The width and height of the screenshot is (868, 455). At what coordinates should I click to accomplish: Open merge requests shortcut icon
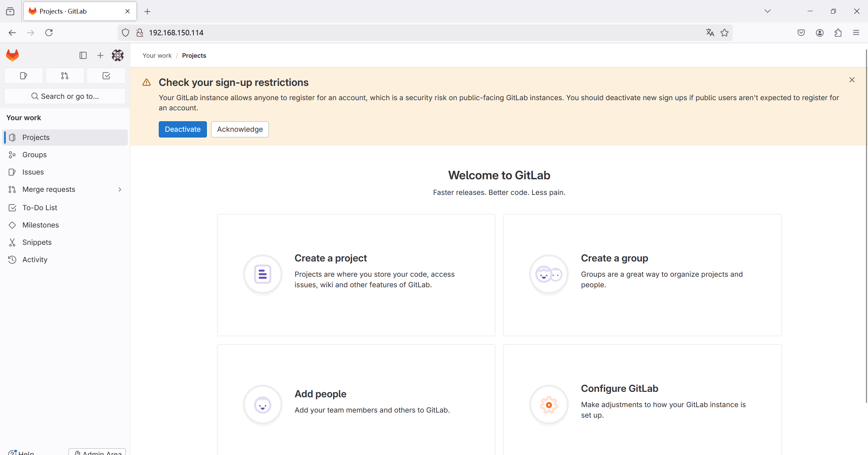(x=65, y=76)
